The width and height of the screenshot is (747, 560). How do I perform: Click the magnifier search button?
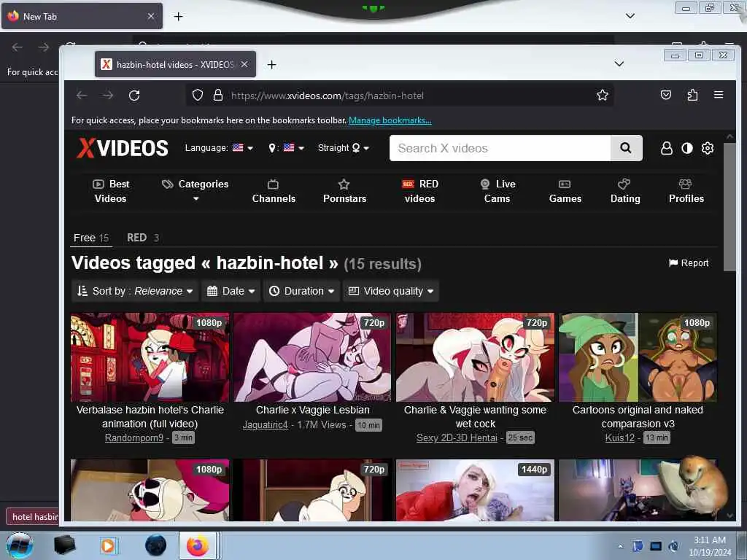(x=626, y=148)
